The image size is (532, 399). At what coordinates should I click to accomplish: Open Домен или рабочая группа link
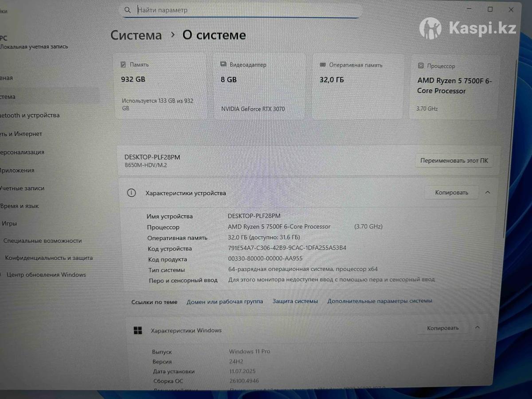coord(225,301)
